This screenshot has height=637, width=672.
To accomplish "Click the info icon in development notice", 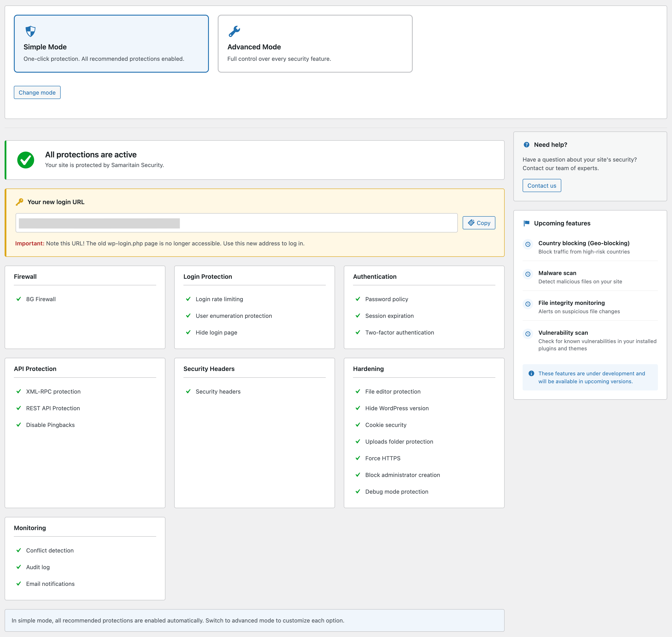I will pyautogui.click(x=531, y=374).
